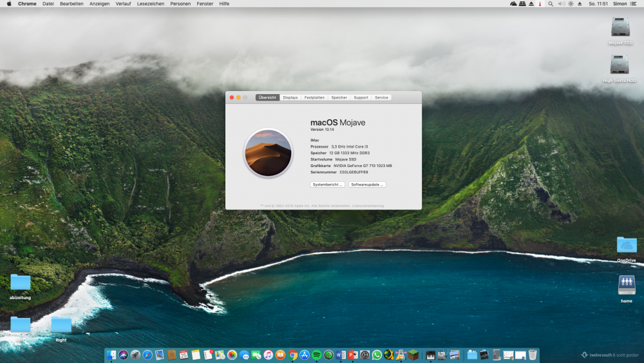Switch to the Support tab

361,97
